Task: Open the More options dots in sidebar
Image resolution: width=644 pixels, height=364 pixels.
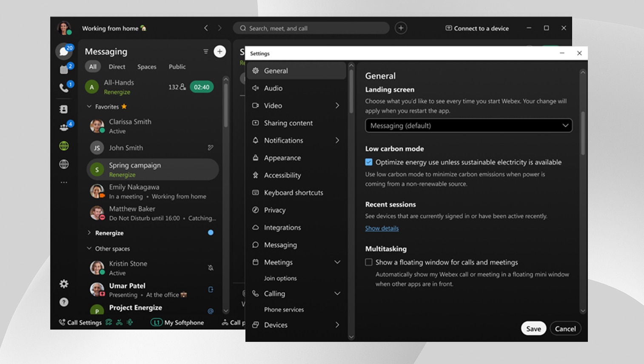Action: 64,182
